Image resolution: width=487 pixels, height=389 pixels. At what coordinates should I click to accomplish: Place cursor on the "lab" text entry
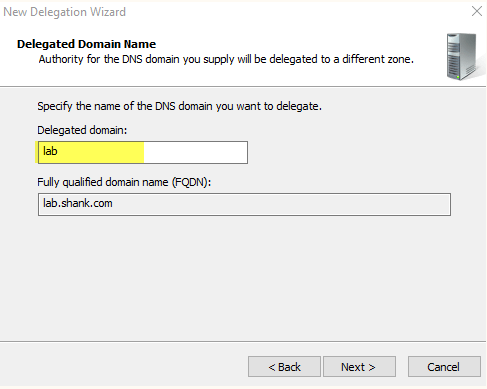[x=50, y=151]
